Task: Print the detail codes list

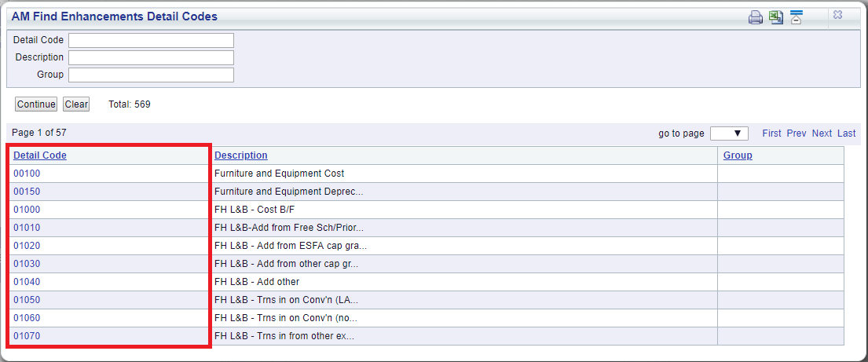Action: pyautogui.click(x=756, y=18)
